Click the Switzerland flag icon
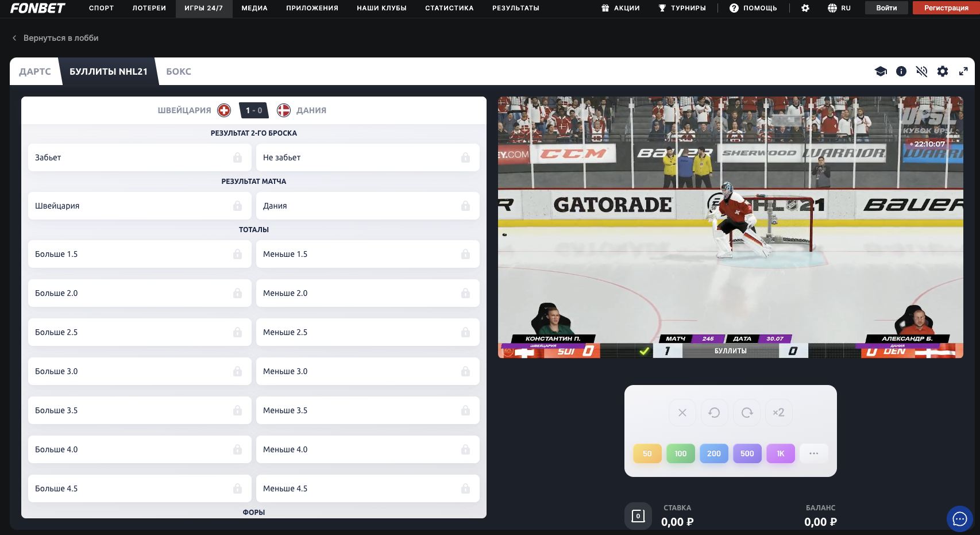 (x=224, y=110)
